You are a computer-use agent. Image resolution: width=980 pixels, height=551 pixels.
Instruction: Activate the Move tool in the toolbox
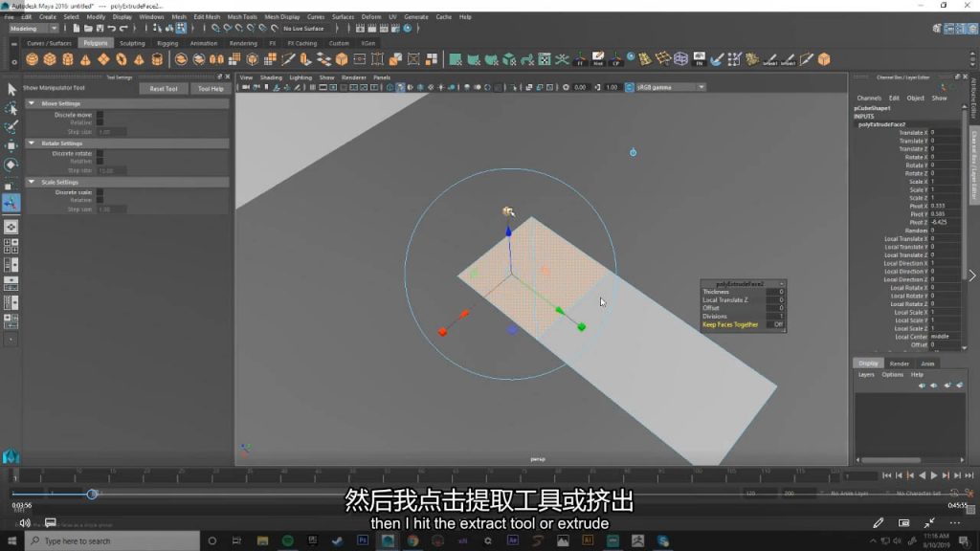11,145
